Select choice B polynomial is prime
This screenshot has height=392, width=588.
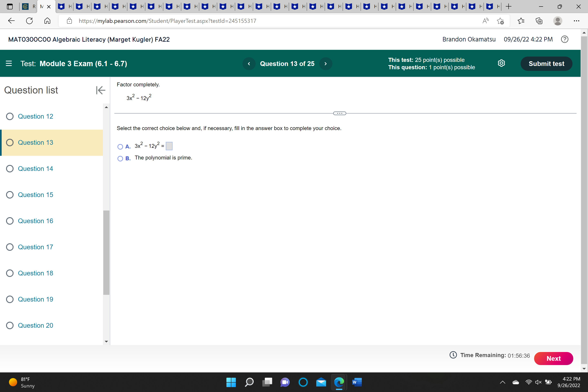[120, 158]
